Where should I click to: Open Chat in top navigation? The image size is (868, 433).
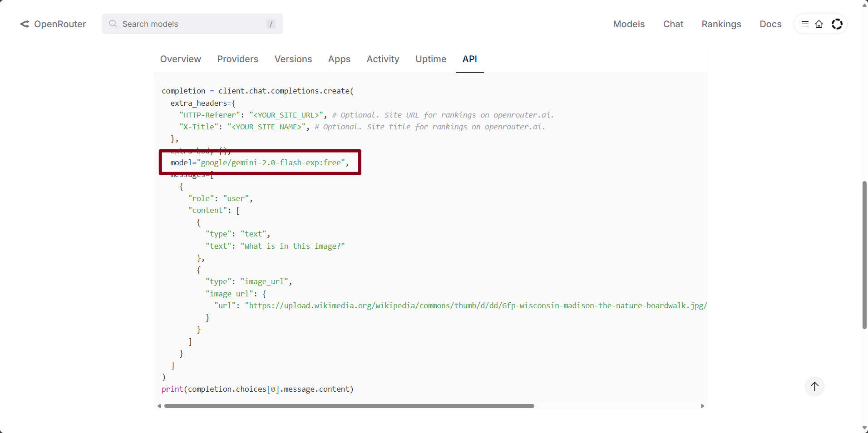[673, 24]
